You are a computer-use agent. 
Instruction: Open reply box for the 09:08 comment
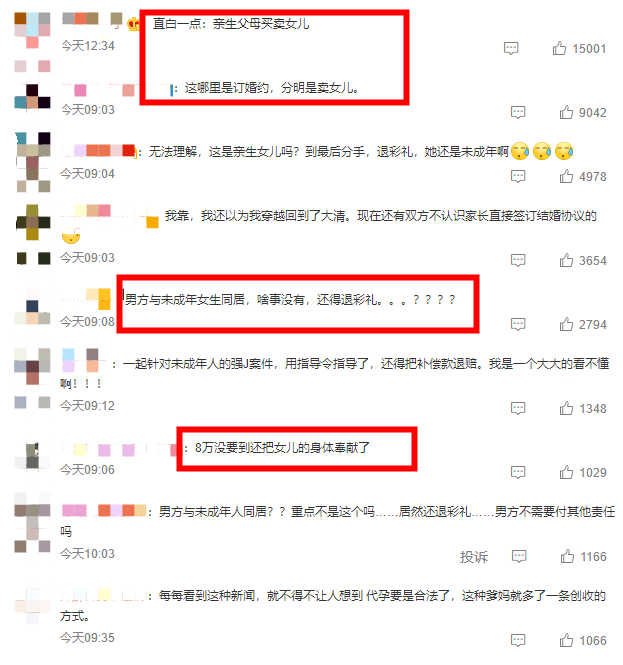(518, 324)
